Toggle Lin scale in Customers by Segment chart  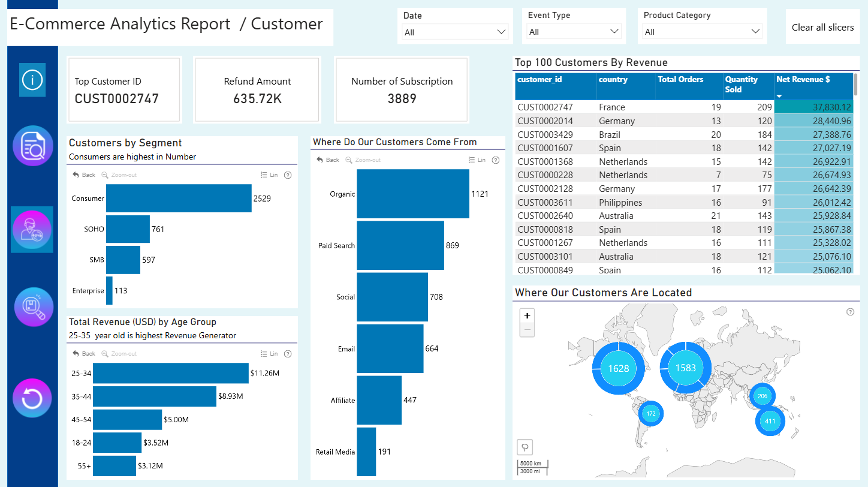[270, 175]
